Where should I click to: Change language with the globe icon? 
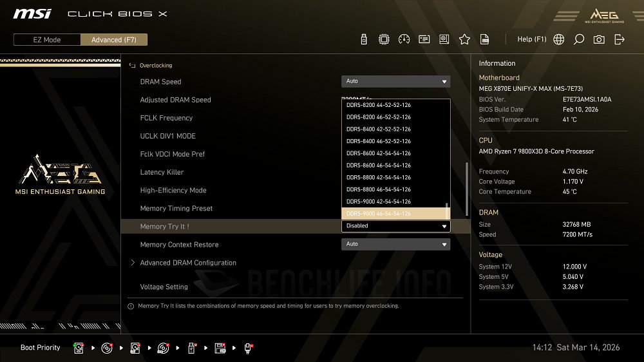pyautogui.click(x=558, y=39)
